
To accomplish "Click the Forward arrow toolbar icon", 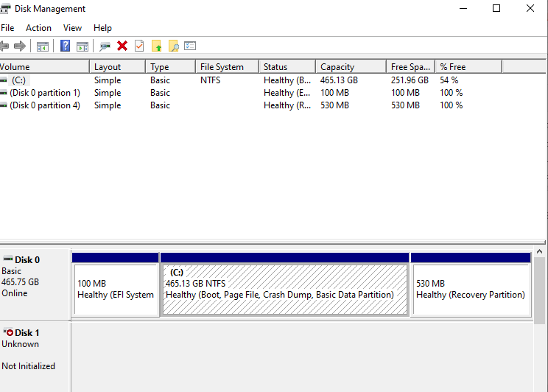I will pos(20,46).
